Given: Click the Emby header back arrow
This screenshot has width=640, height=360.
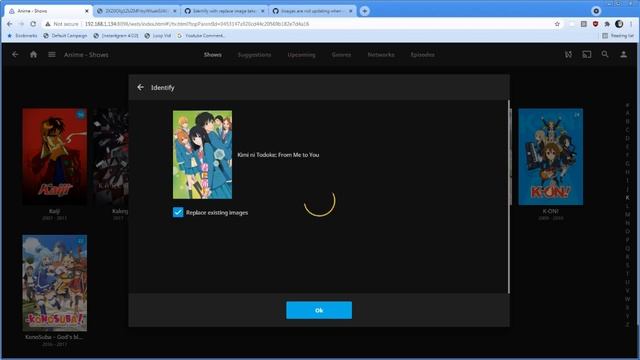Looking at the screenshot, I should [x=15, y=54].
